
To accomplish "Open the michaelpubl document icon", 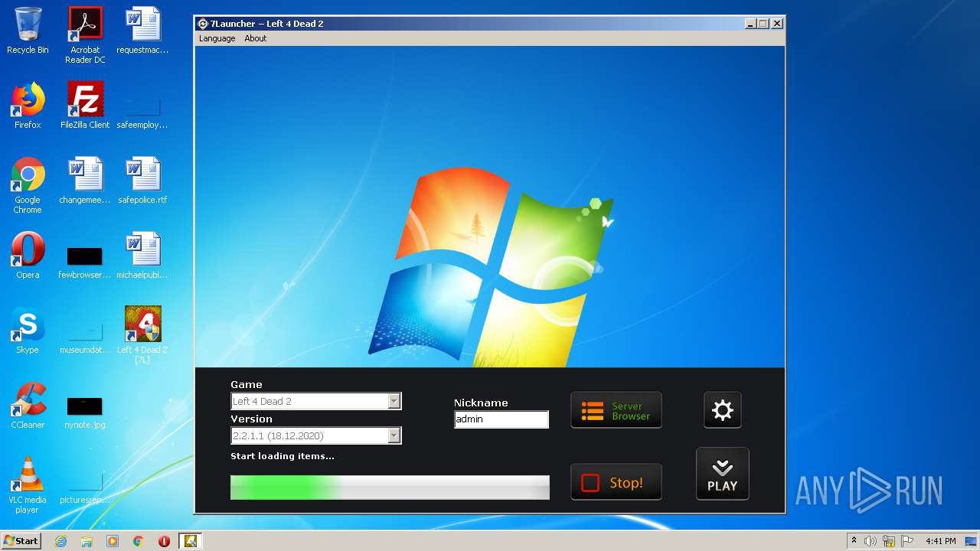I will (x=142, y=256).
